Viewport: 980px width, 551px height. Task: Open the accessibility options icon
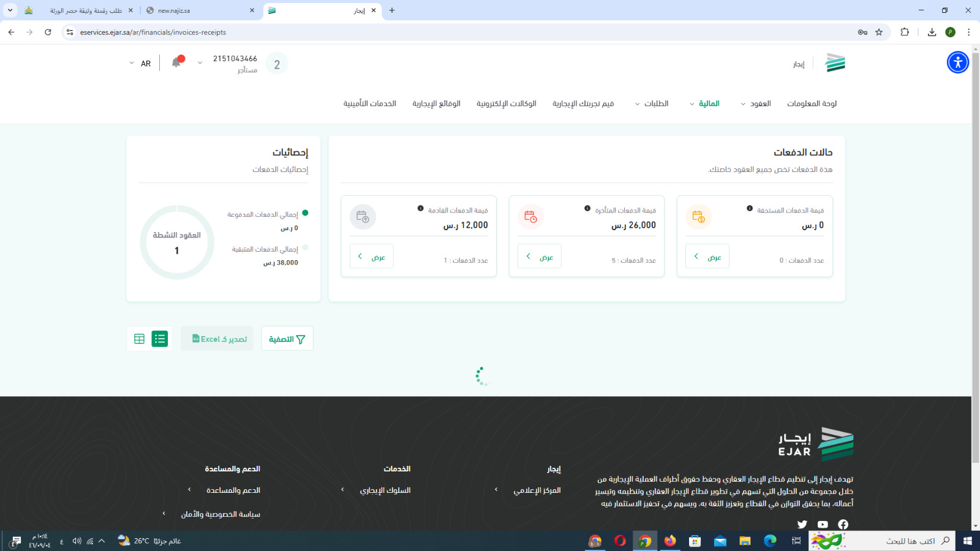957,62
